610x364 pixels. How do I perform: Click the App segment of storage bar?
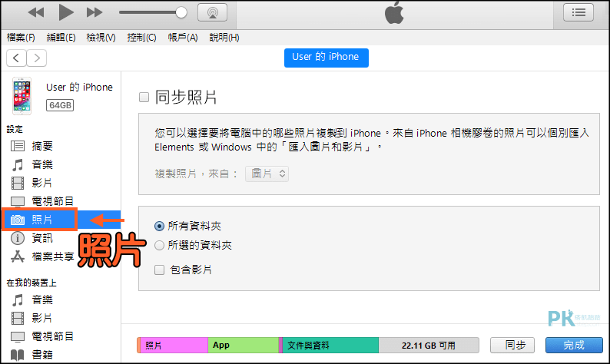[x=244, y=346]
